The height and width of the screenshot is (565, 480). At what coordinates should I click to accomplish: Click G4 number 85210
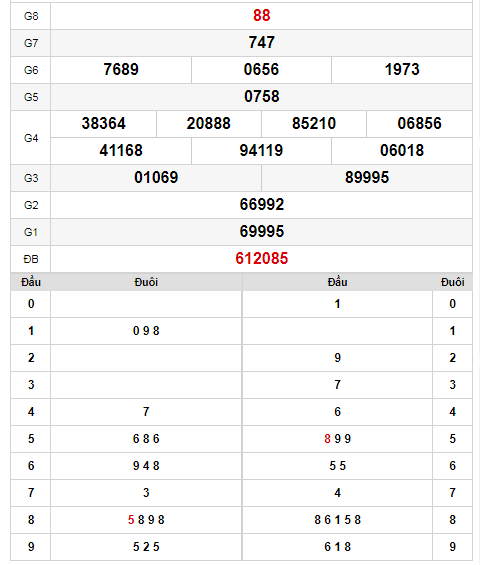click(x=314, y=124)
